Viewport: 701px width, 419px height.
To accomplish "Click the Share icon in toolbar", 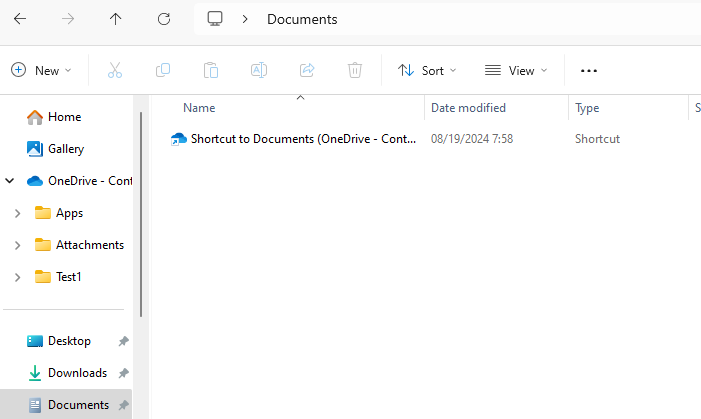I will point(307,70).
